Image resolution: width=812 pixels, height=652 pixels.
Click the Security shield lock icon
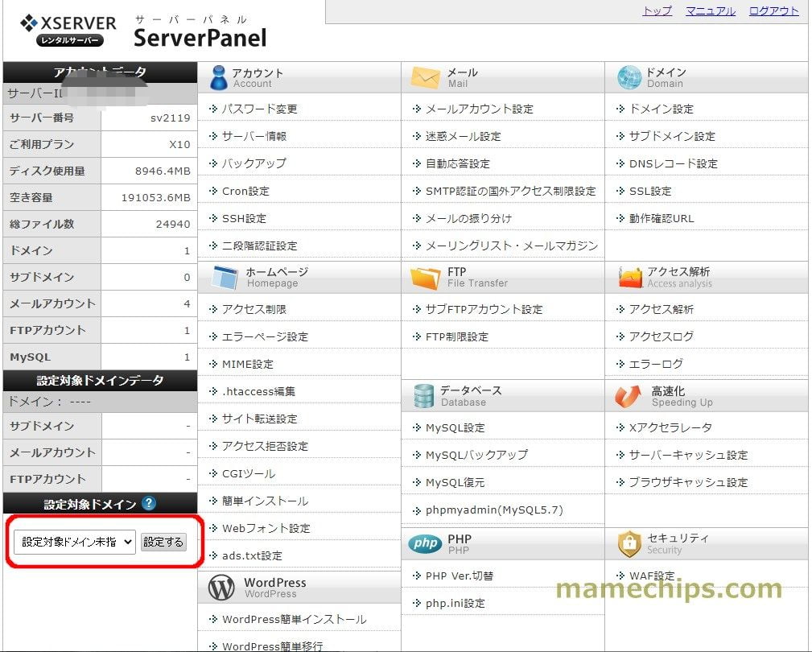[629, 544]
